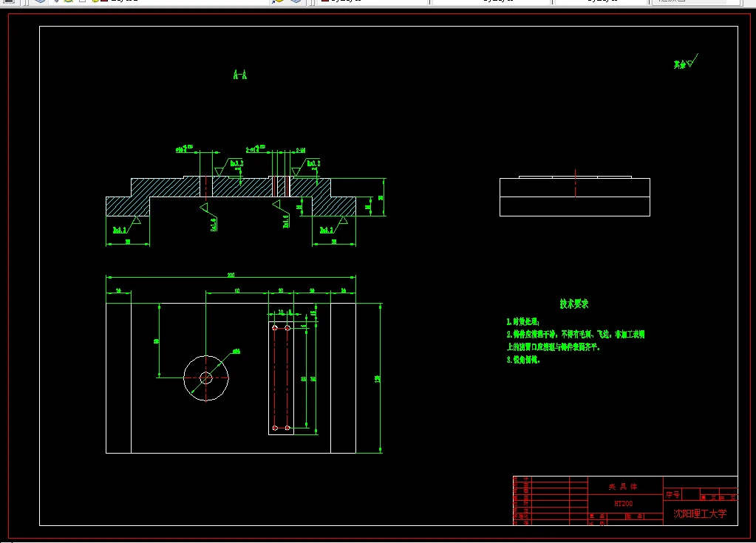Image resolution: width=756 pixels, height=543 pixels.
Task: Select the 其余 surface roughness symbol
Action: 686,62
